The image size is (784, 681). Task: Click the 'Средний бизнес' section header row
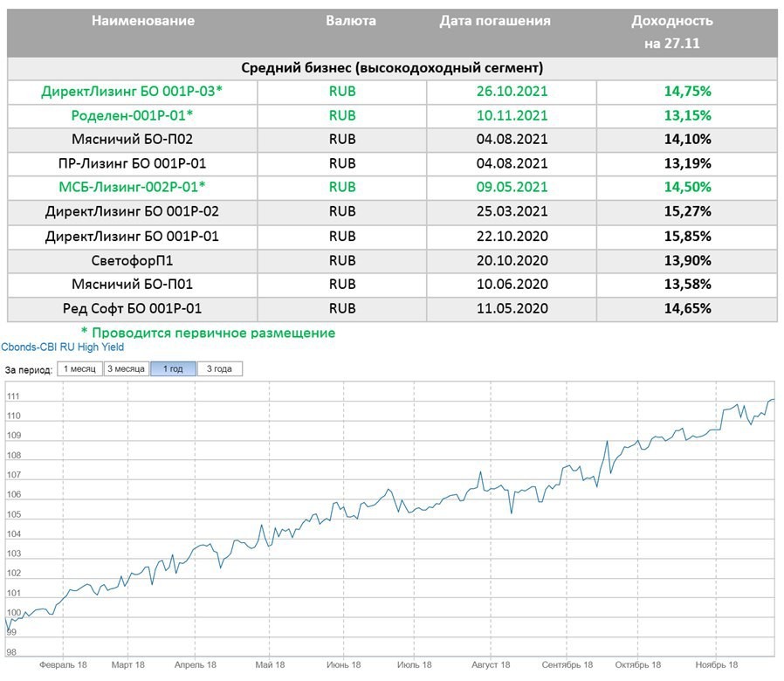pos(391,68)
